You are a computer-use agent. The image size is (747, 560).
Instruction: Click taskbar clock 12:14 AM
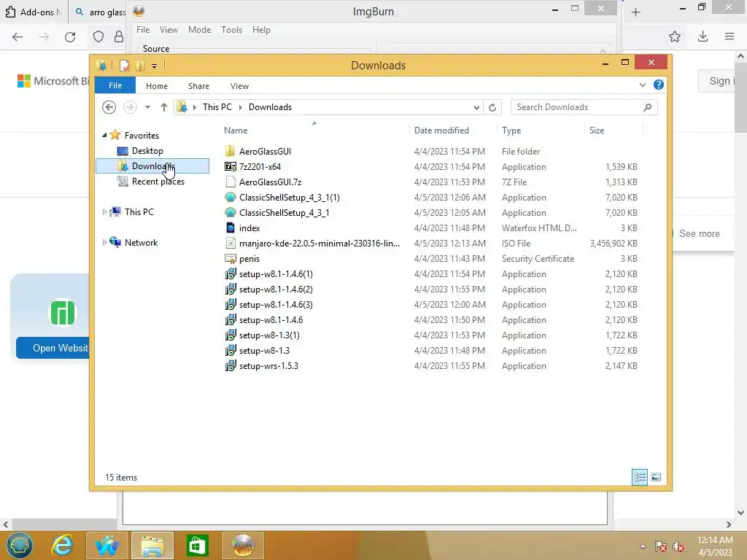point(715,540)
